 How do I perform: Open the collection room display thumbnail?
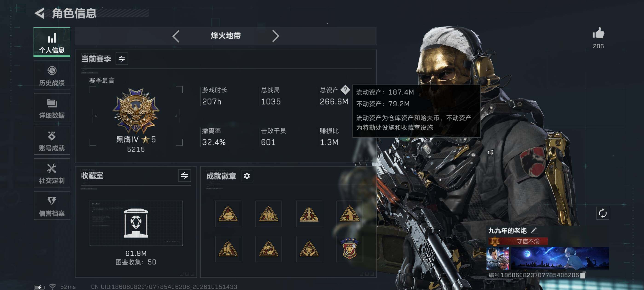tap(136, 223)
